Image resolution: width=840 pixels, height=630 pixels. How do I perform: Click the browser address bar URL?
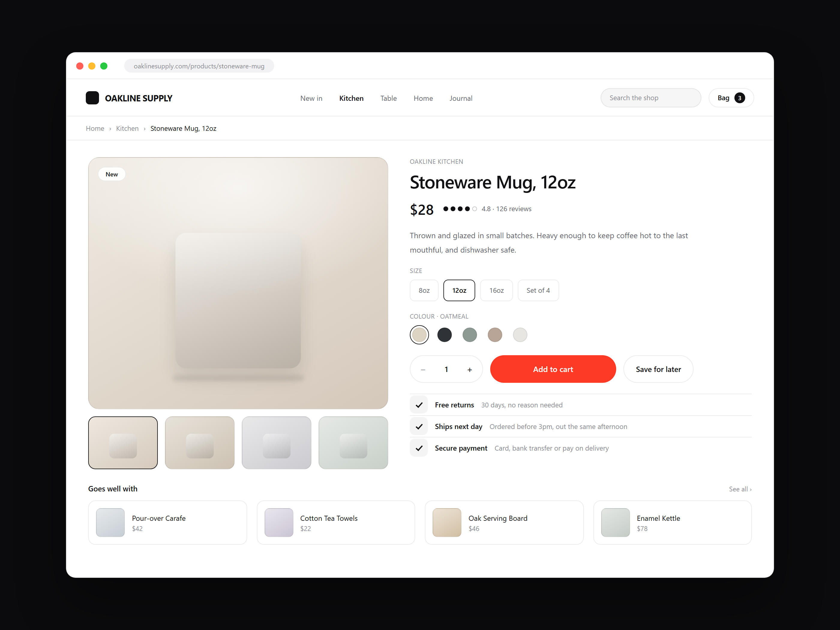199,66
